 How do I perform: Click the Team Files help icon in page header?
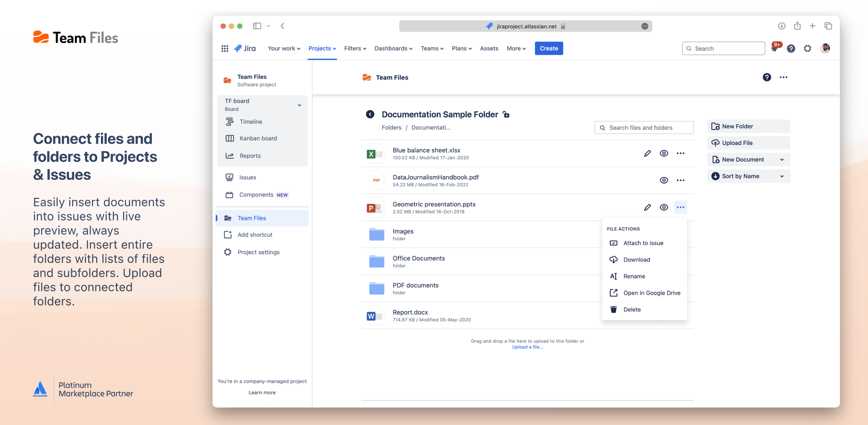(x=767, y=77)
